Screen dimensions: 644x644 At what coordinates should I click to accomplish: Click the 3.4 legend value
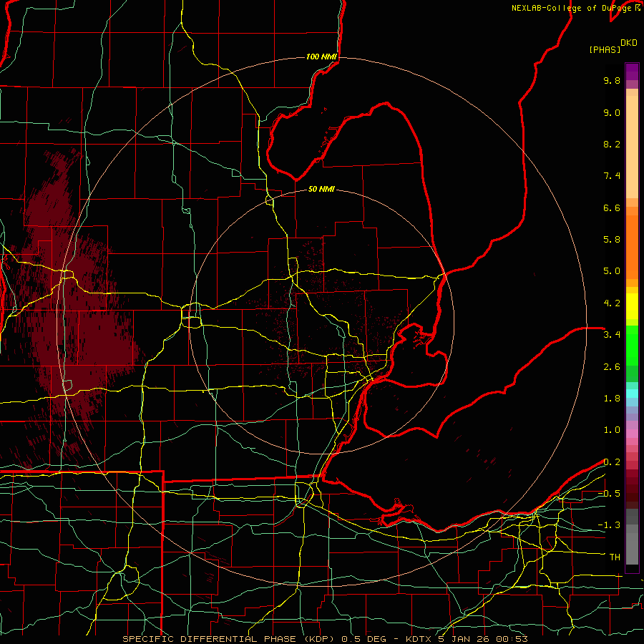tap(612, 335)
